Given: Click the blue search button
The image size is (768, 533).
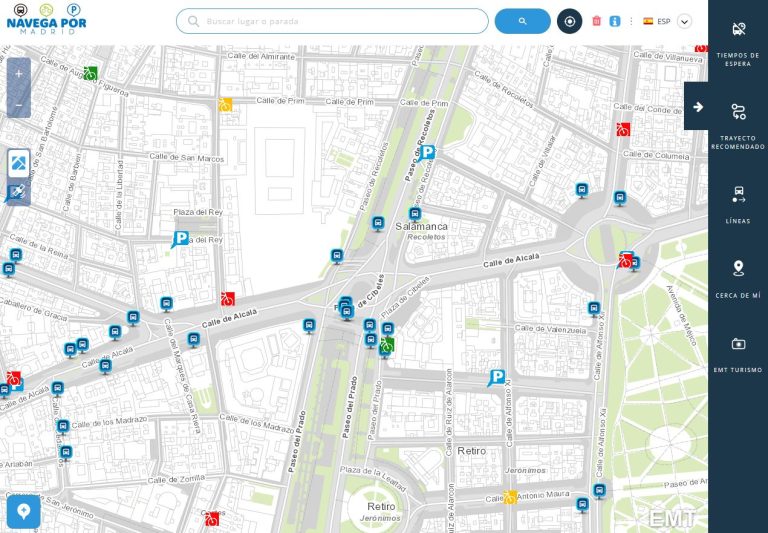Looking at the screenshot, I should pos(522,21).
